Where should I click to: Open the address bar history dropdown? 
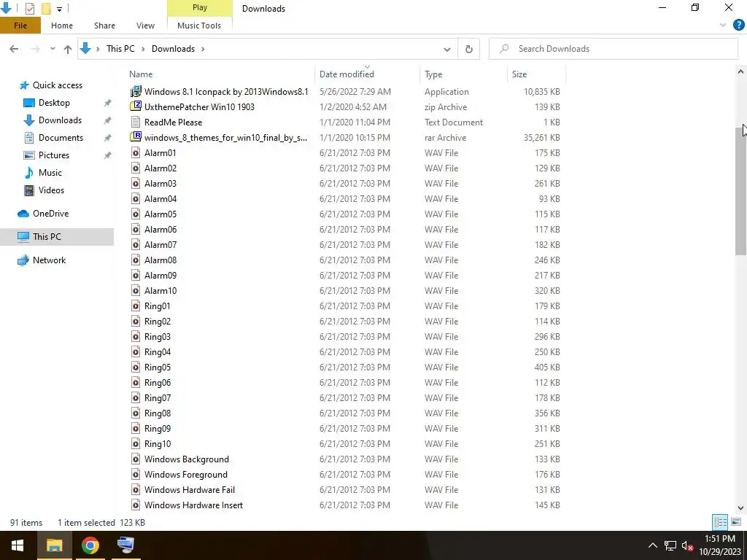[447, 49]
